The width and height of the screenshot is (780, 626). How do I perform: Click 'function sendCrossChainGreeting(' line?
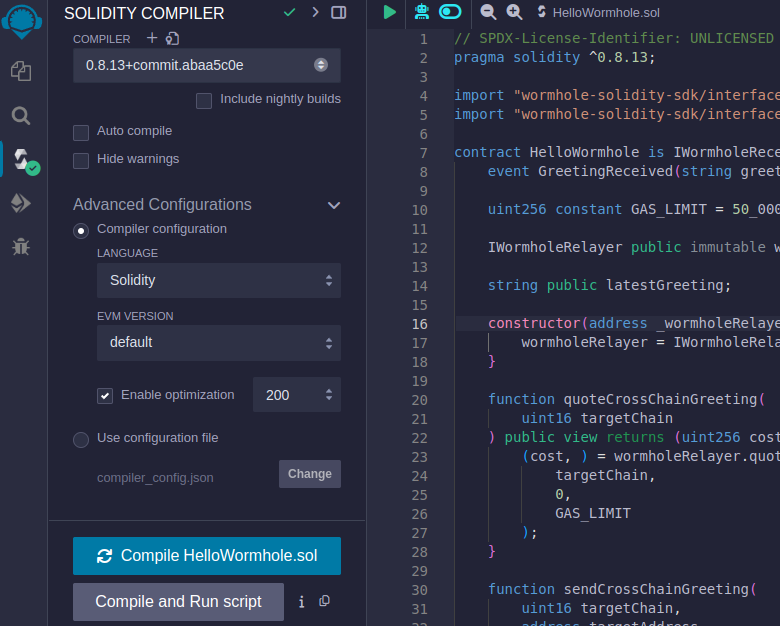(622, 589)
